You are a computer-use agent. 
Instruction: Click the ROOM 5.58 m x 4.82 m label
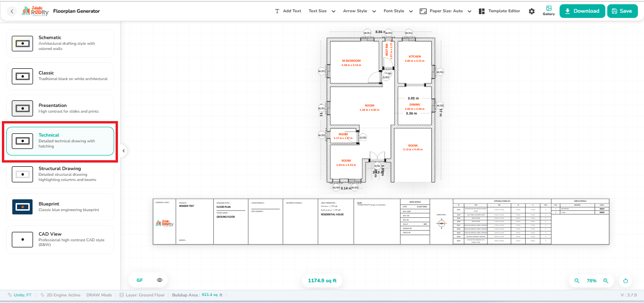369,107
